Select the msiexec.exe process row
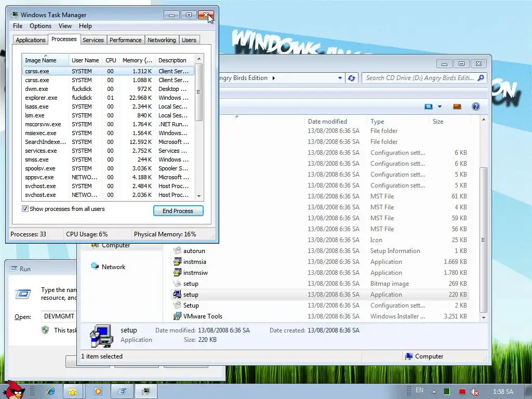 [x=108, y=133]
